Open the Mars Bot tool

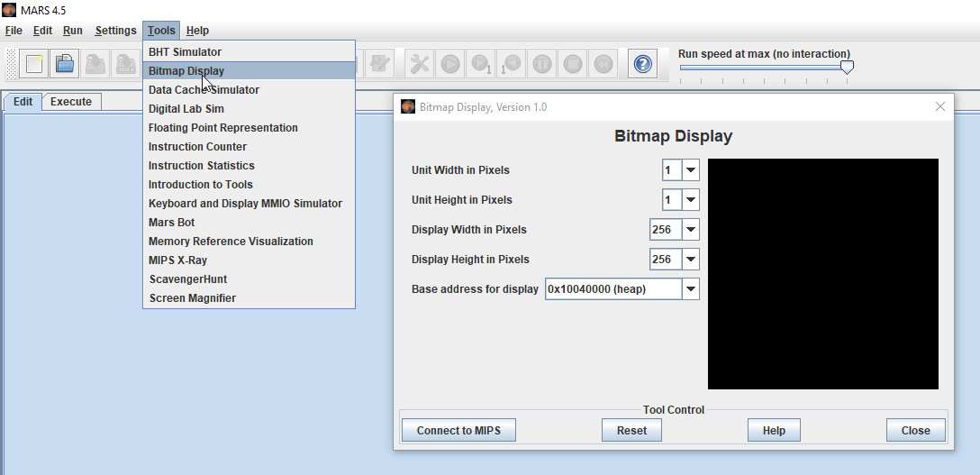coord(249,223)
